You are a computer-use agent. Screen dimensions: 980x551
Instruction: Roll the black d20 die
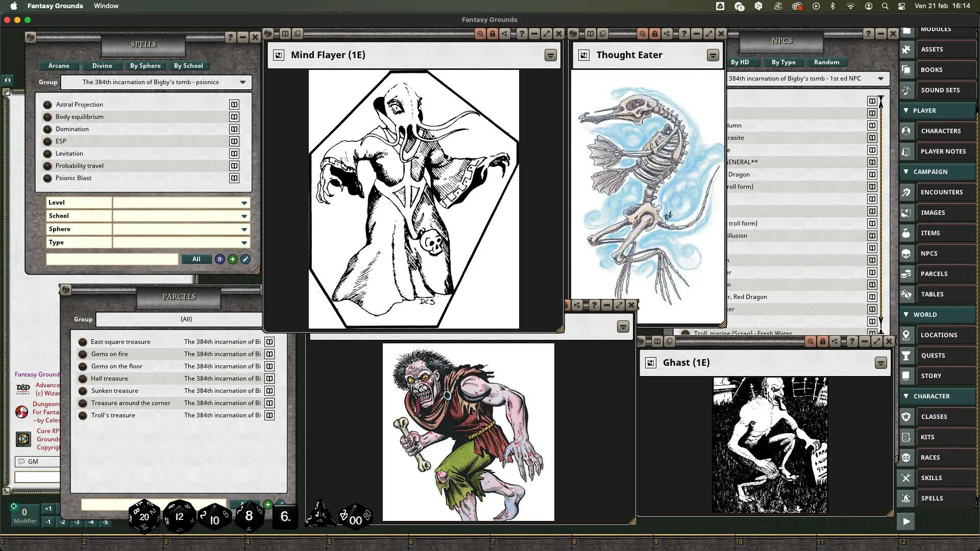tap(144, 517)
